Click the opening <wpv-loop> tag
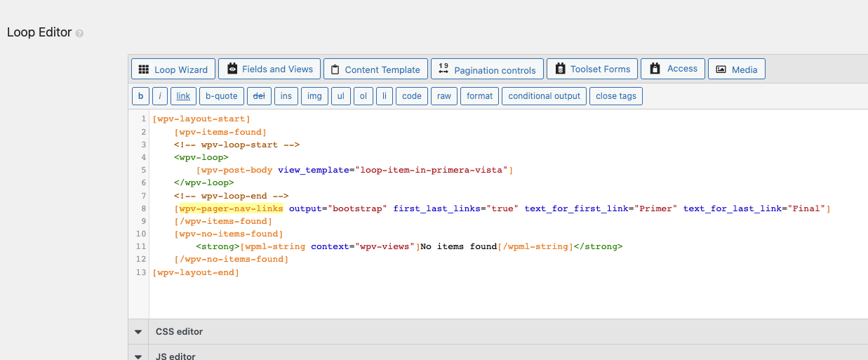Viewport: 868px width, 360px height. tap(201, 157)
